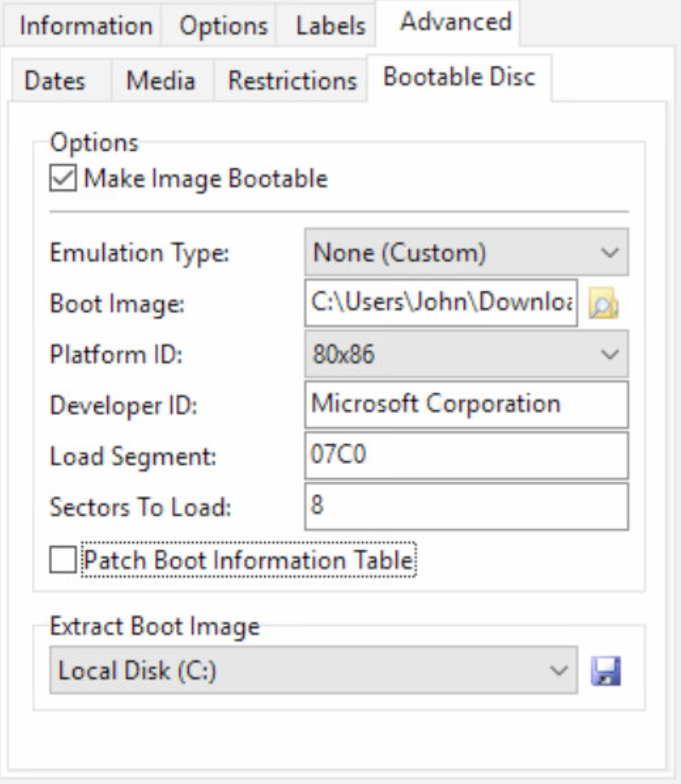This screenshot has height=784, width=681.
Task: Click the Patch Boot Information Table label
Action: (249, 559)
